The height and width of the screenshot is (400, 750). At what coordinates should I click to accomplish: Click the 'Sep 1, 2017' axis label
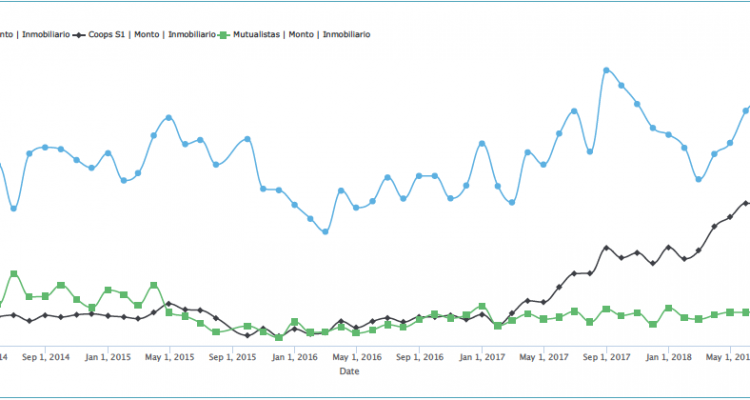(x=606, y=356)
